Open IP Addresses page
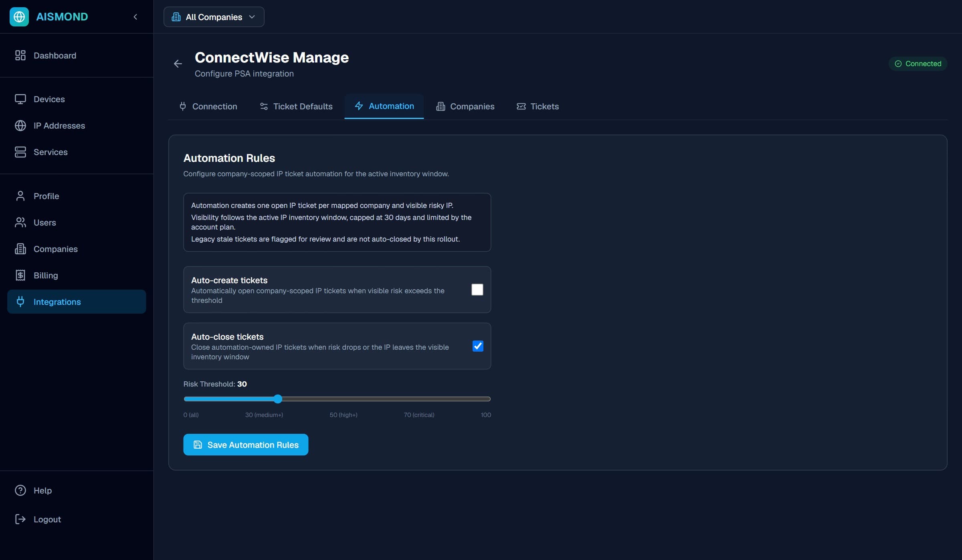Screen dimensions: 962x560 (77, 125)
